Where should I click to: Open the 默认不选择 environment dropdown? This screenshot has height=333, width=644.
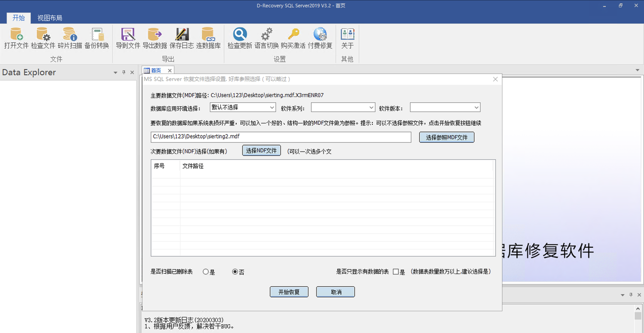pyautogui.click(x=272, y=107)
